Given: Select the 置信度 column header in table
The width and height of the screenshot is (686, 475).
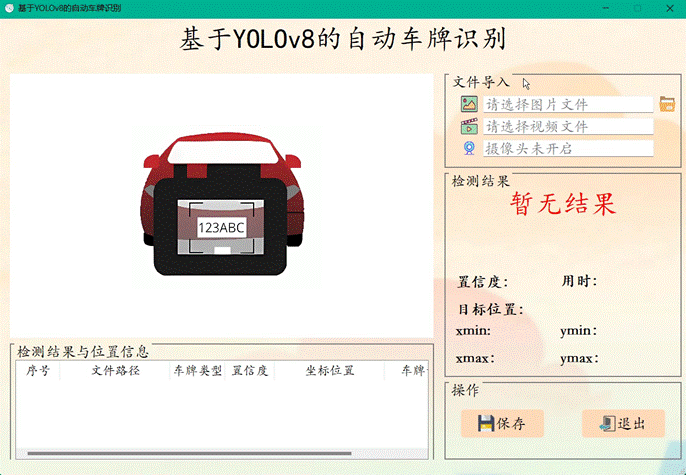Looking at the screenshot, I should [250, 371].
